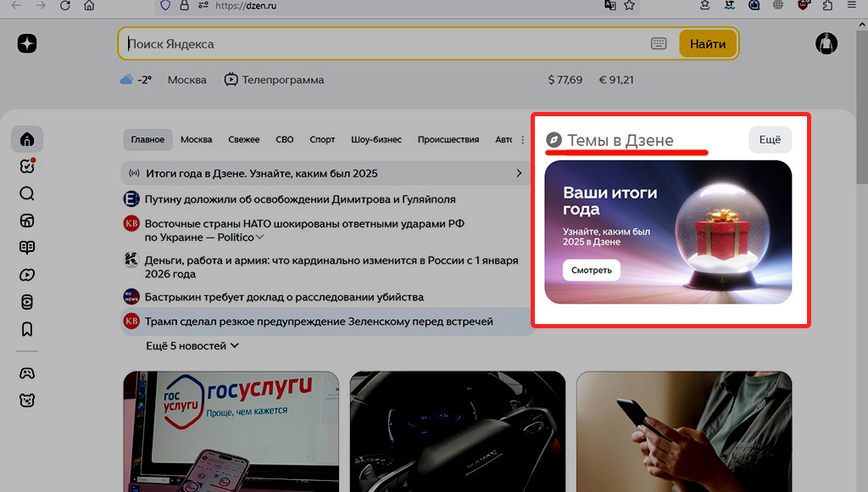Click the compass icon next to Темы в Дзене
Image resolution: width=868 pixels, height=492 pixels.
coord(554,140)
